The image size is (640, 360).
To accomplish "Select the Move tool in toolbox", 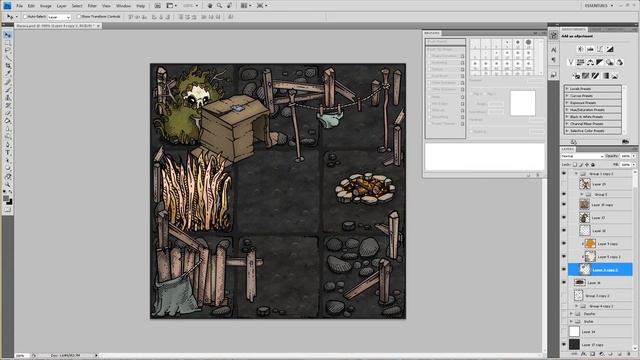I will [x=7, y=35].
